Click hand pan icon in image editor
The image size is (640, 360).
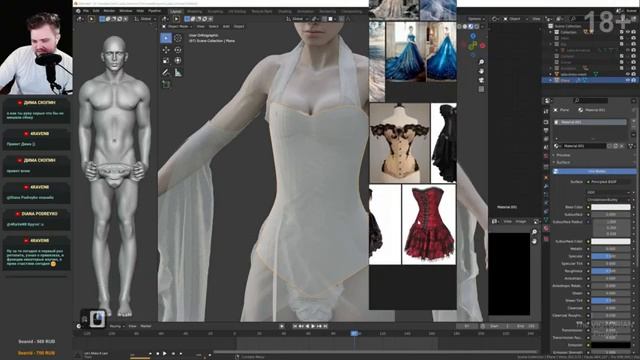tap(535, 241)
